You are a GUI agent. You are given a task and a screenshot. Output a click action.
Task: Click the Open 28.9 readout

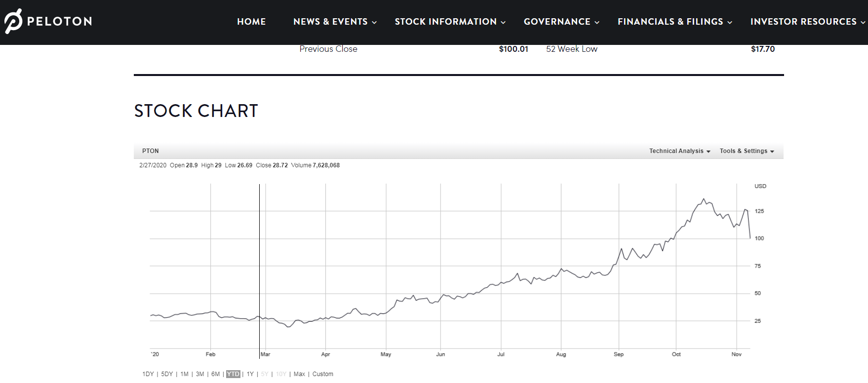click(184, 165)
